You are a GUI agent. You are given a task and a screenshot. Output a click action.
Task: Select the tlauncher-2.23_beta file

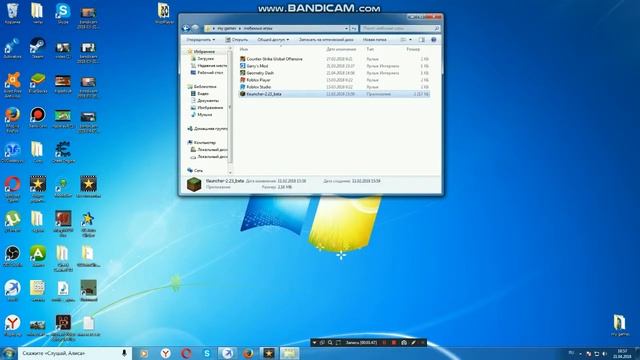click(x=334, y=94)
